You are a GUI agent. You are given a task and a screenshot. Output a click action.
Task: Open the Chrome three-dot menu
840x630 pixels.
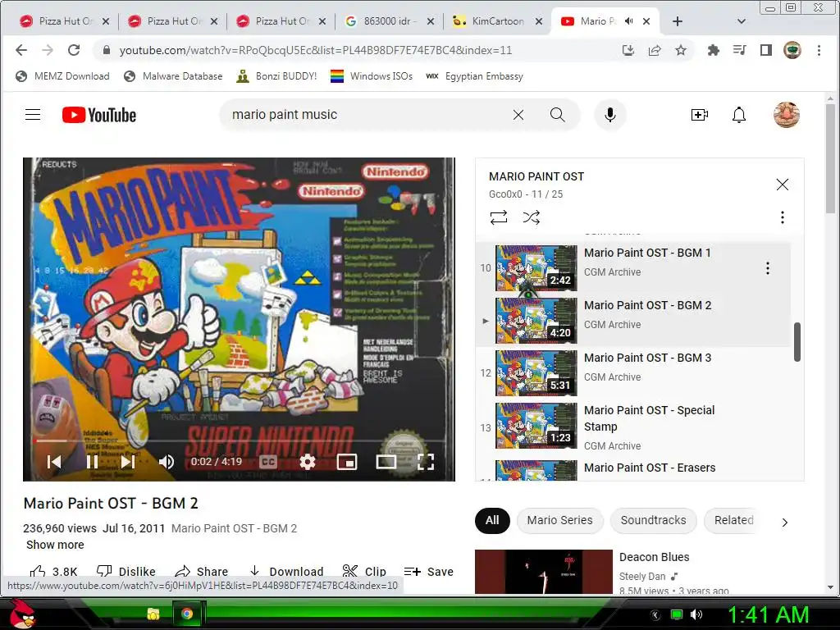[819, 50]
